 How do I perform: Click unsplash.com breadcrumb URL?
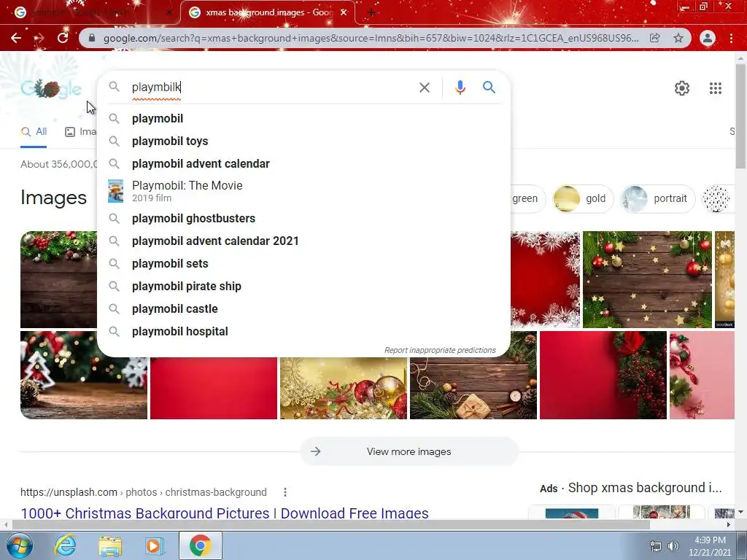(x=144, y=492)
